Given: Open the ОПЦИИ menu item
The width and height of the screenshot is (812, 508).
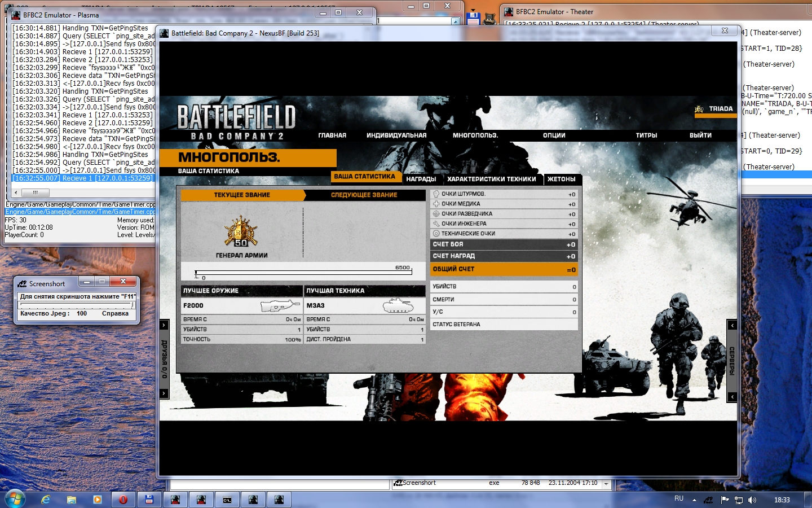Looking at the screenshot, I should coord(554,135).
